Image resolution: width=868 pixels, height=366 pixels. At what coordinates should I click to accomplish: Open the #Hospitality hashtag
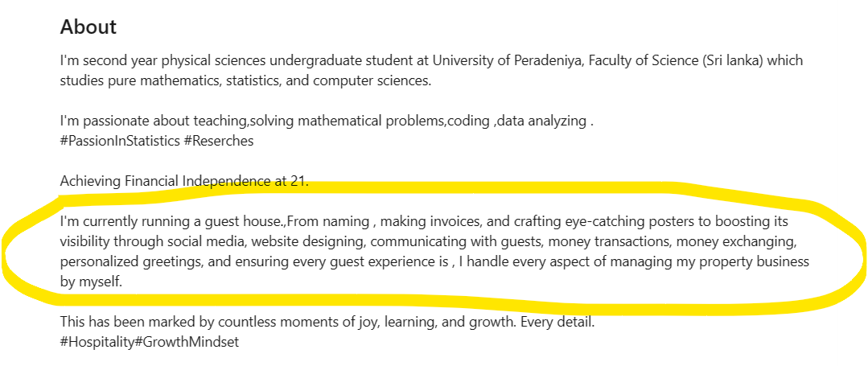pos(97,342)
